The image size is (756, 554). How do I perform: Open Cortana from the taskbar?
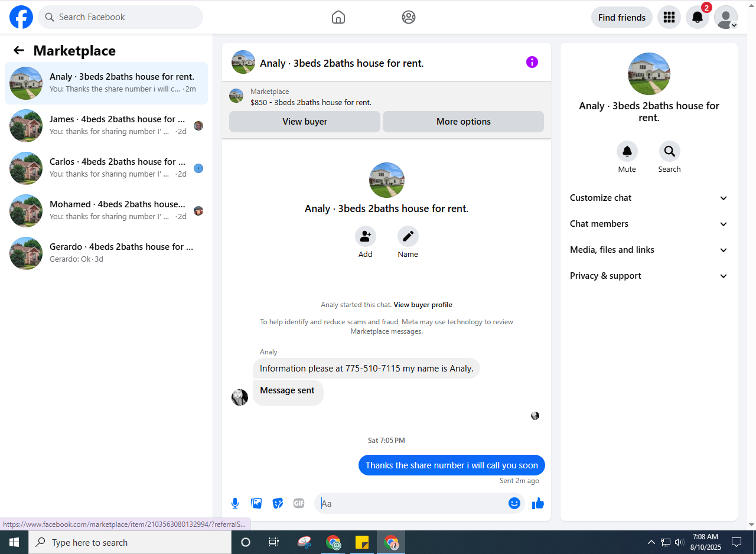point(246,542)
